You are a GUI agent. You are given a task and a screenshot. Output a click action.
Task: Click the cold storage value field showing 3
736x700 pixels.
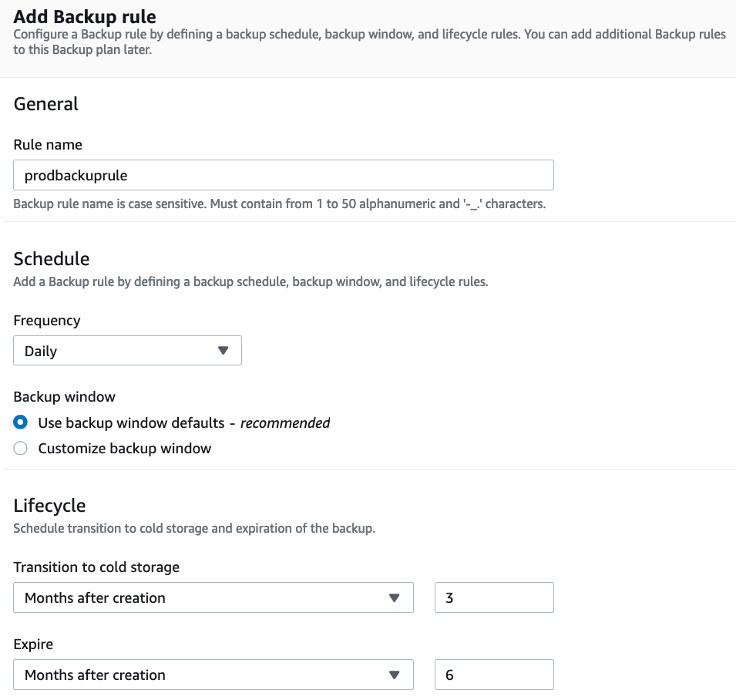pyautogui.click(x=494, y=597)
